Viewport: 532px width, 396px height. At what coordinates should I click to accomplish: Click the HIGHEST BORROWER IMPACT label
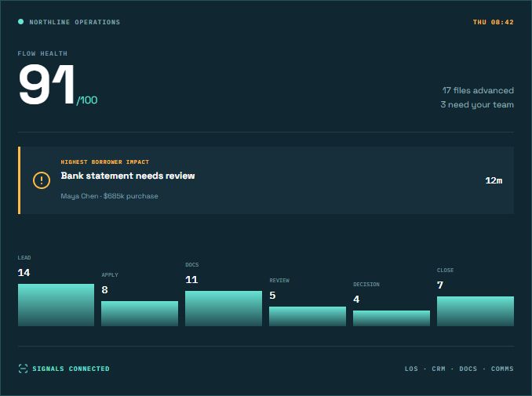[105, 162]
